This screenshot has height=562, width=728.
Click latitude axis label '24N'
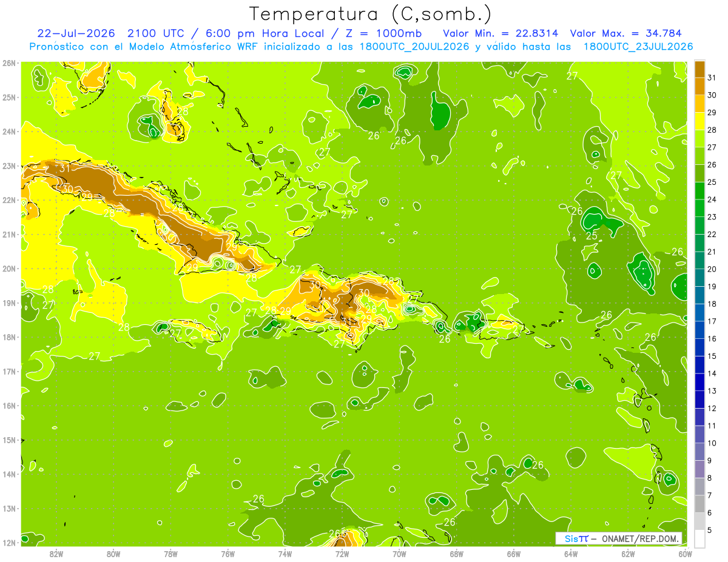tap(9, 132)
